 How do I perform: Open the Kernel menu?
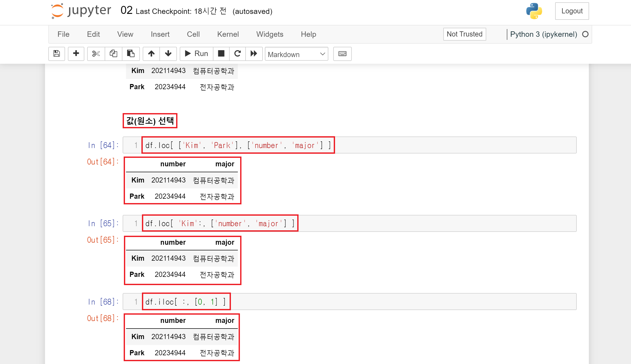click(228, 34)
